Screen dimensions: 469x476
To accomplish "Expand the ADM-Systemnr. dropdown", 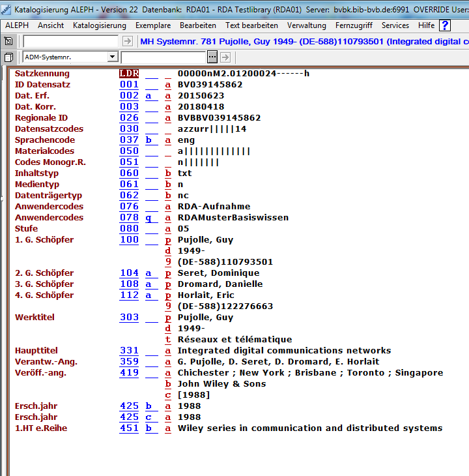I will pyautogui.click(x=113, y=57).
